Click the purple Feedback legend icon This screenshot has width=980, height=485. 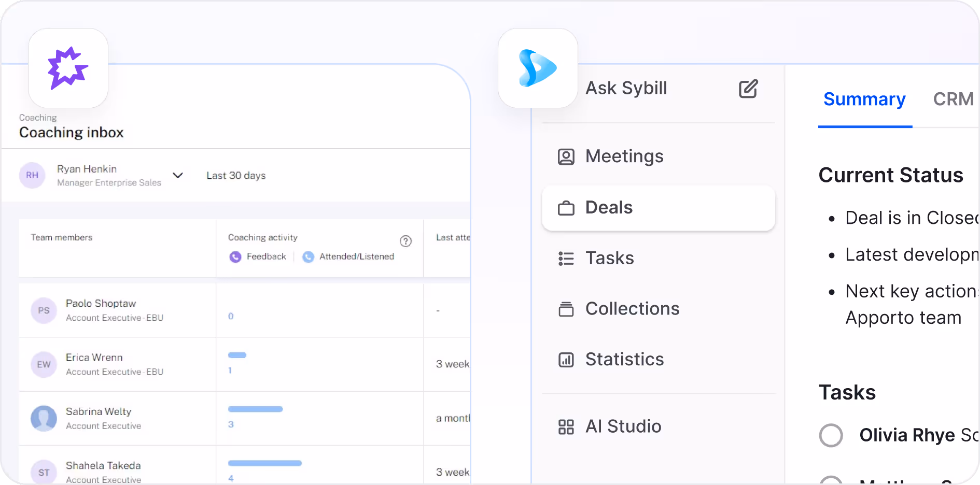pyautogui.click(x=235, y=256)
